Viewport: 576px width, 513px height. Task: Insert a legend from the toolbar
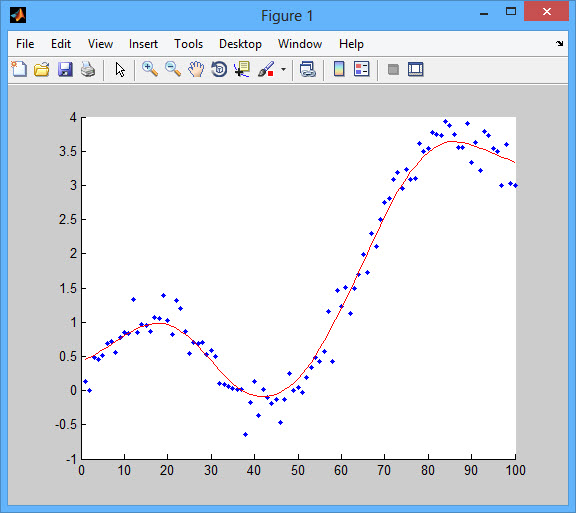[361, 69]
